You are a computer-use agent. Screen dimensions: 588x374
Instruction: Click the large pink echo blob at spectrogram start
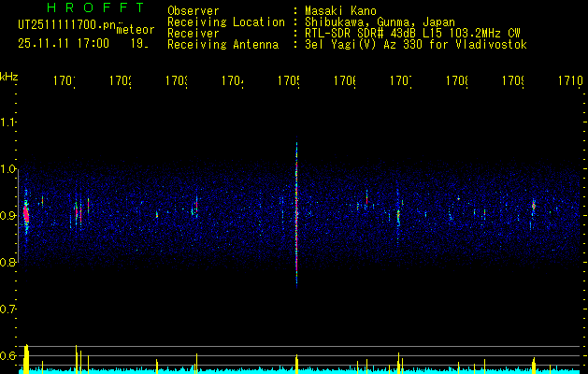coord(26,214)
